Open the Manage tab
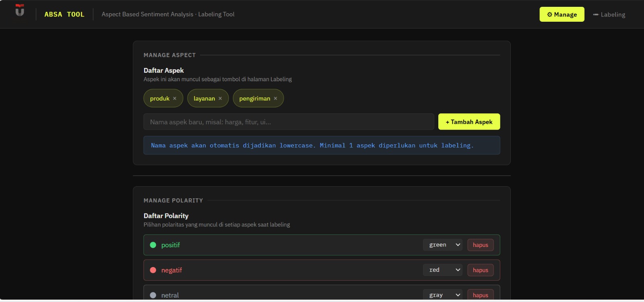 coord(562,14)
